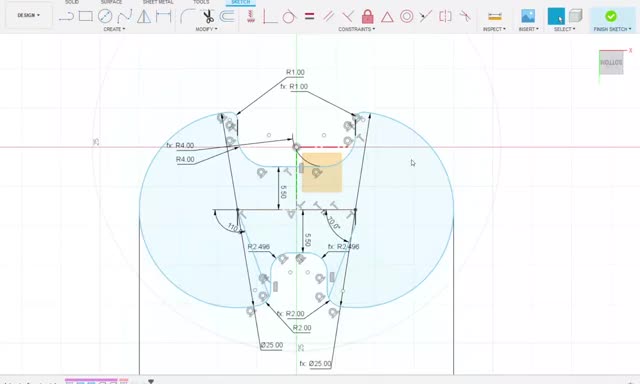This screenshot has width=640, height=384.
Task: Choose the Circle sketch tool
Action: pos(105,16)
